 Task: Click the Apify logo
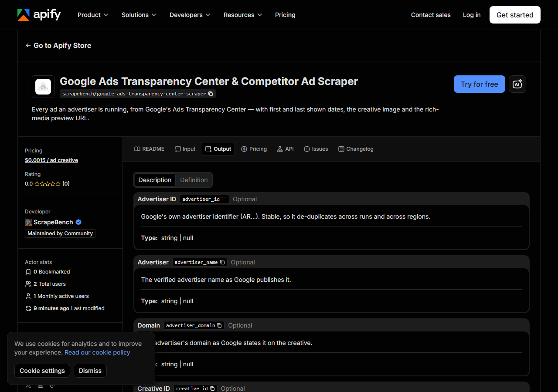point(39,15)
